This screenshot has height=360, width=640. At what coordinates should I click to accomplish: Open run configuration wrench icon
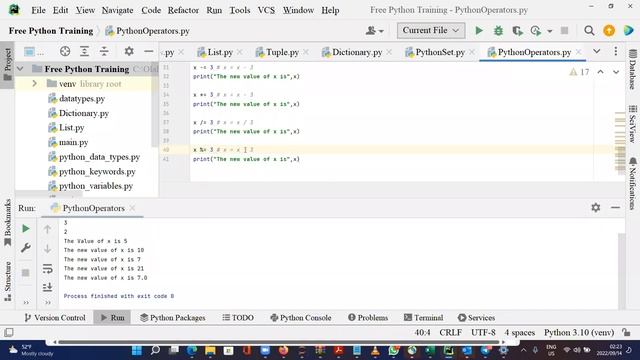[26, 248]
